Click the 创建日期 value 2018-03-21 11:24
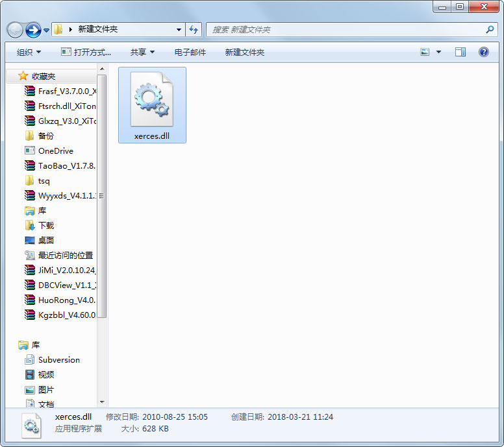This screenshot has height=447, width=504. [x=300, y=417]
